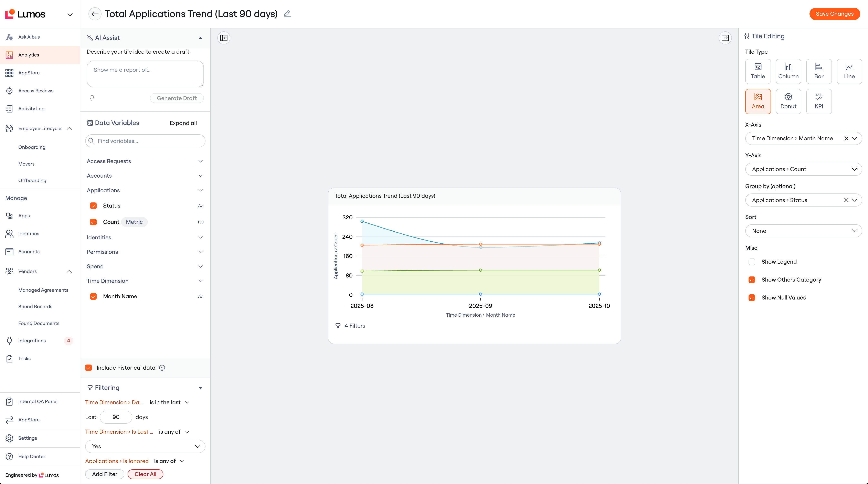The image size is (868, 484).
Task: Select the Table tile type
Action: tap(758, 71)
